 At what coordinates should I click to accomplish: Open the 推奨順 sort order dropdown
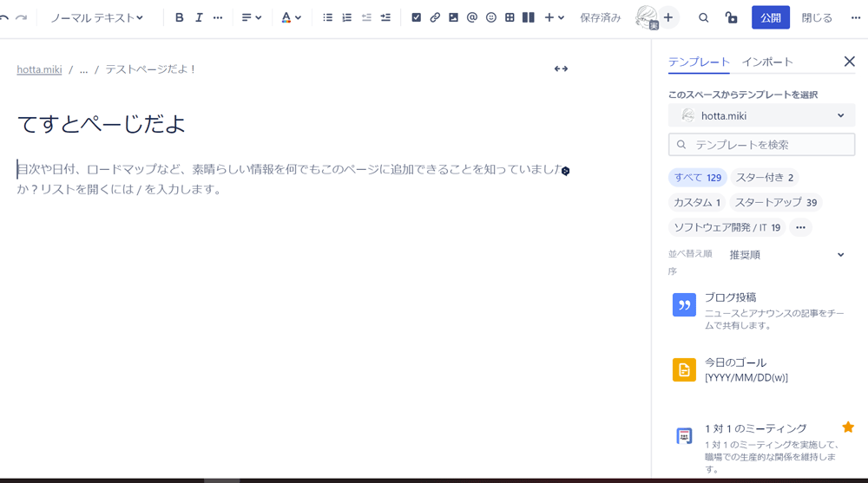pyautogui.click(x=786, y=254)
